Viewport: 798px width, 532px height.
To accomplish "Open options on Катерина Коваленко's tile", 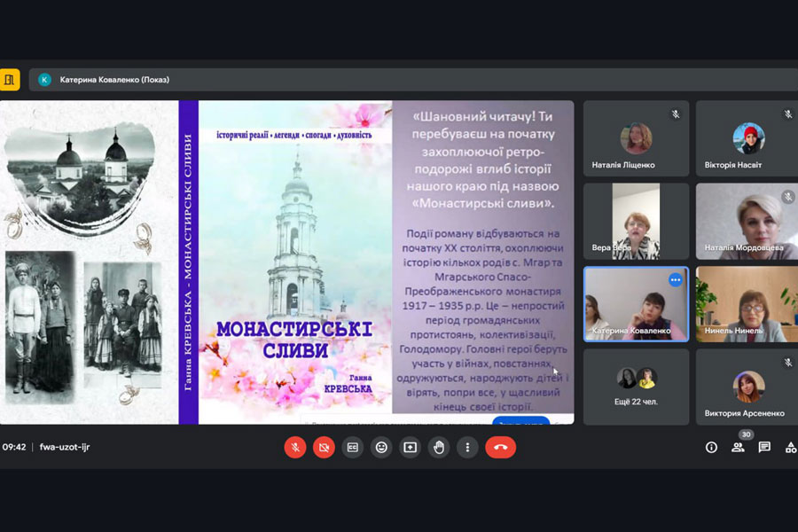I will click(676, 280).
